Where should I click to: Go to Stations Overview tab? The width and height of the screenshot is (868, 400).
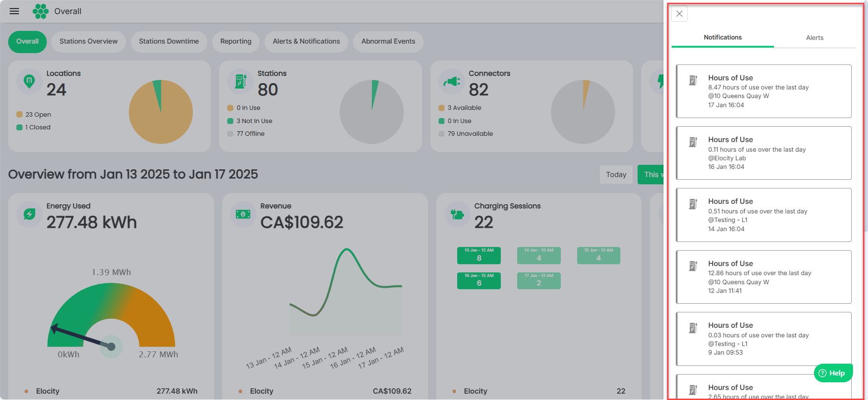point(89,41)
